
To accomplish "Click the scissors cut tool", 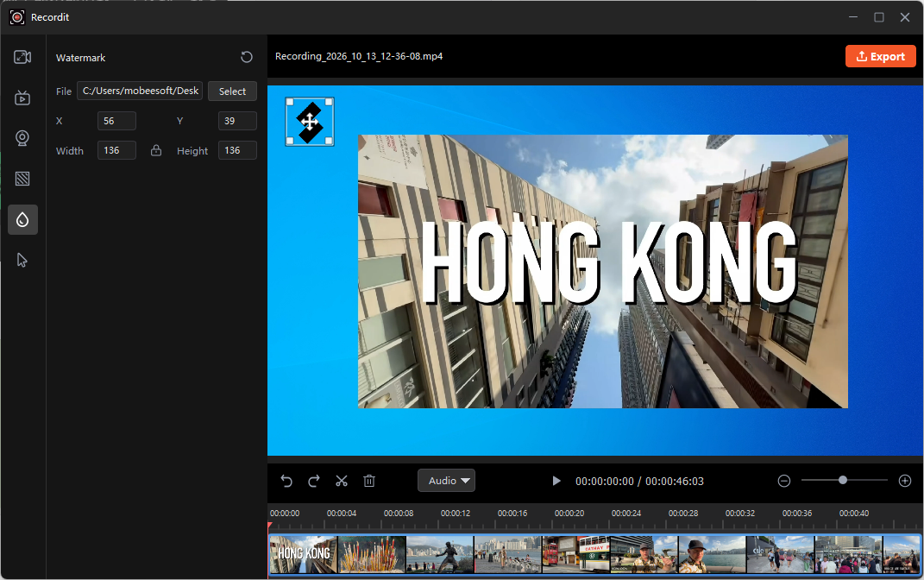I will point(342,481).
